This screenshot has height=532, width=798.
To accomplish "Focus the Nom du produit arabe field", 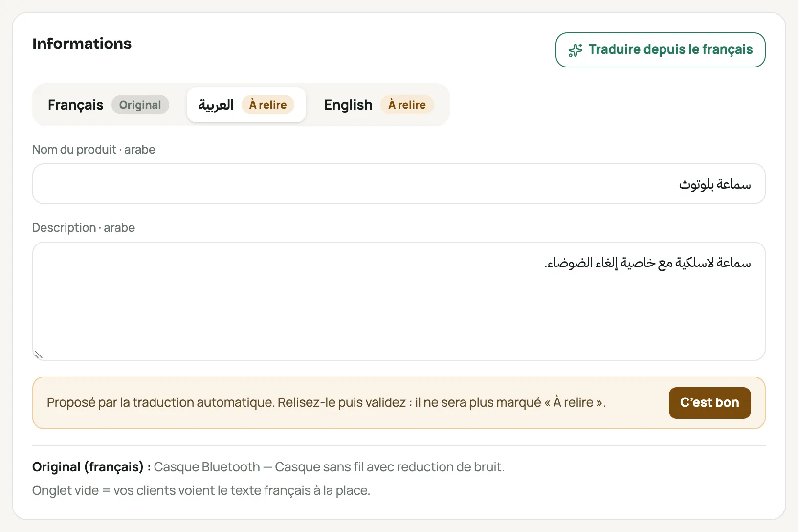I will [399, 184].
